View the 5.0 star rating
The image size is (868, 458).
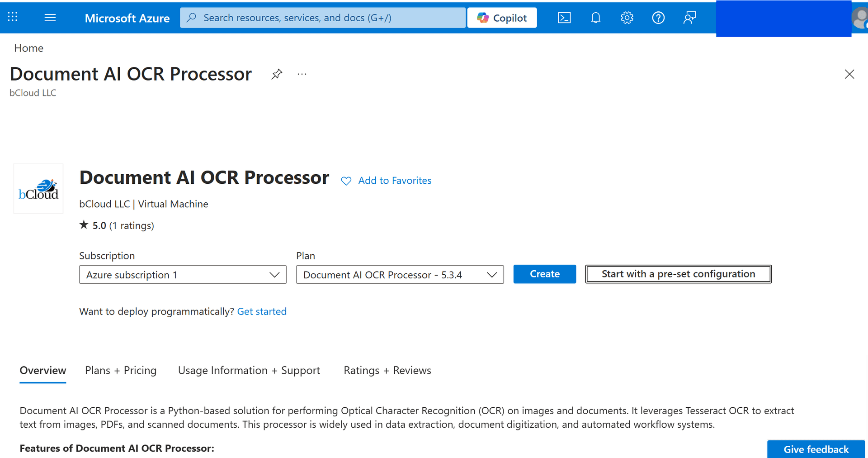116,225
